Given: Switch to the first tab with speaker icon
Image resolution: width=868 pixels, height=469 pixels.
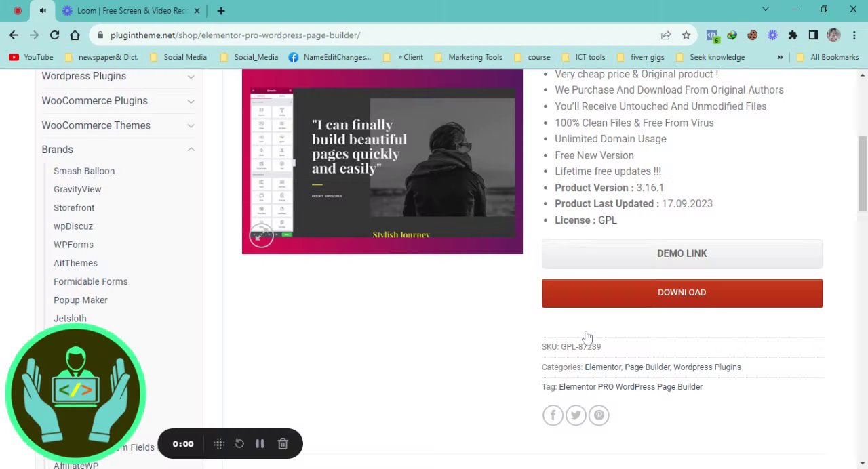Looking at the screenshot, I should (42, 11).
